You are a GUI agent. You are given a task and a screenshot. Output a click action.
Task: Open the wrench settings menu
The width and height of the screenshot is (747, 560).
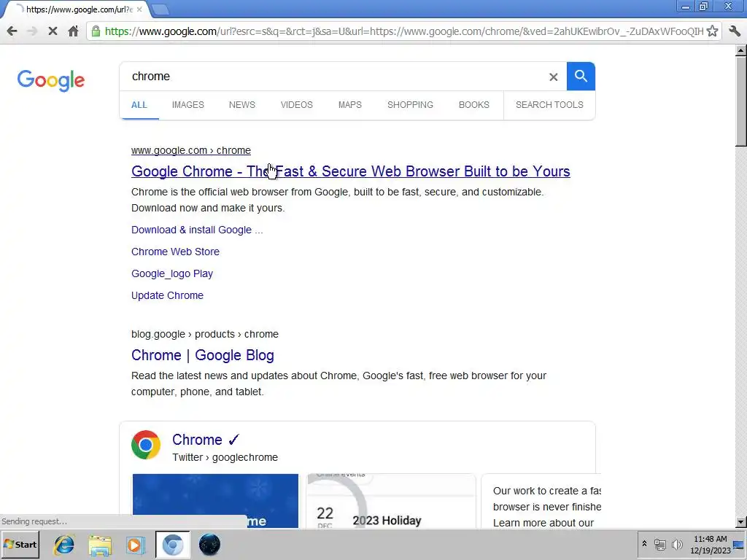[734, 31]
